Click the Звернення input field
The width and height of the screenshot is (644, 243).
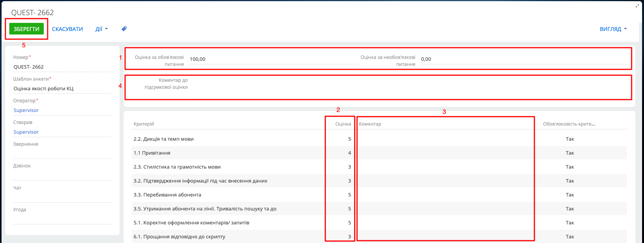(62, 153)
